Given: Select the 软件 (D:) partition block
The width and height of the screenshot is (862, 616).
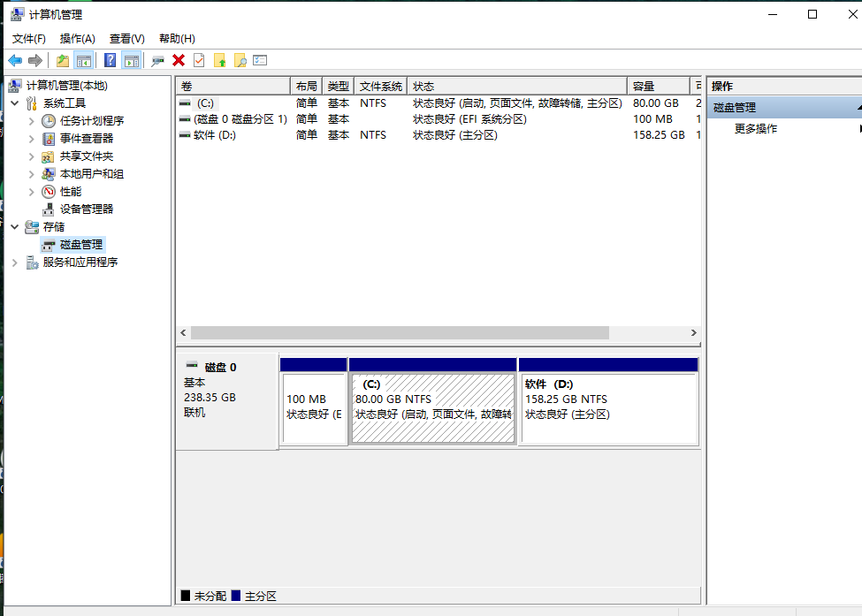Looking at the screenshot, I should click(x=607, y=407).
